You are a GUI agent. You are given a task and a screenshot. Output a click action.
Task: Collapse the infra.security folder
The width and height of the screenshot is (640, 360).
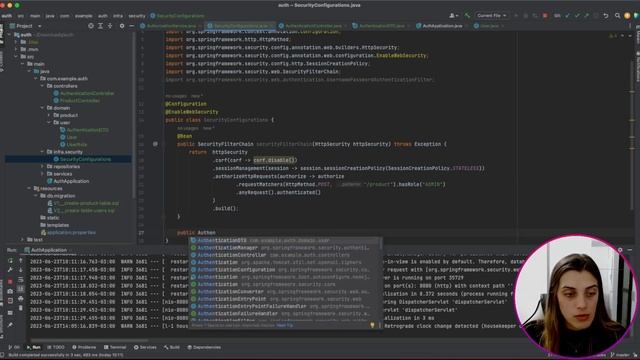(x=42, y=152)
